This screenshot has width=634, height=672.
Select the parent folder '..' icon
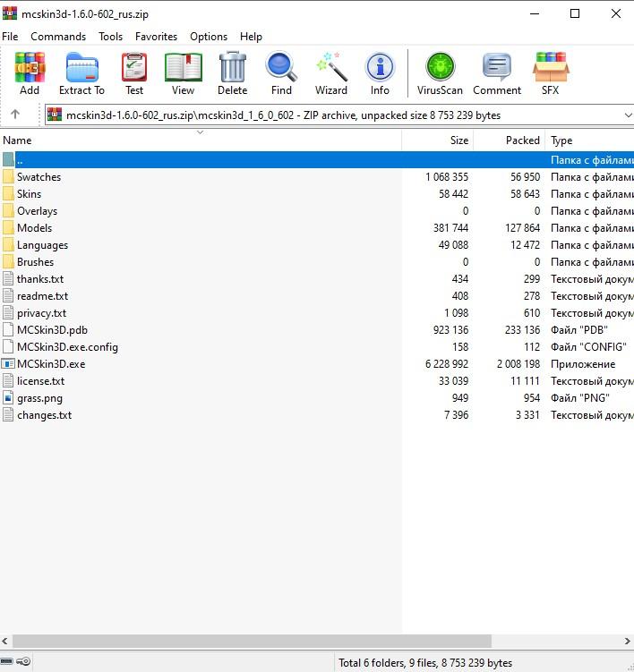[8, 159]
